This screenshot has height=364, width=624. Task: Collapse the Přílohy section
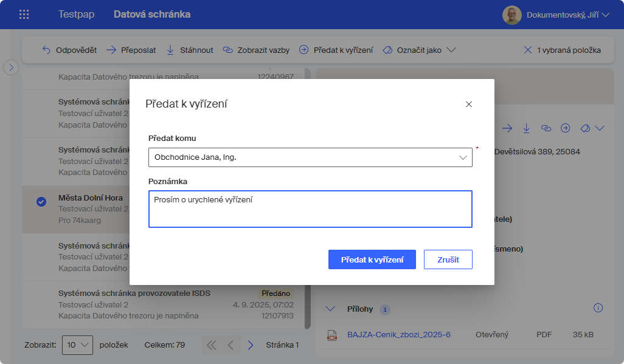[330, 309]
